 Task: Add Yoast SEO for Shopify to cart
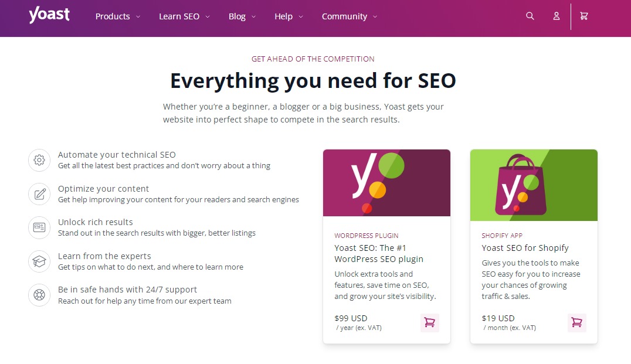576,322
